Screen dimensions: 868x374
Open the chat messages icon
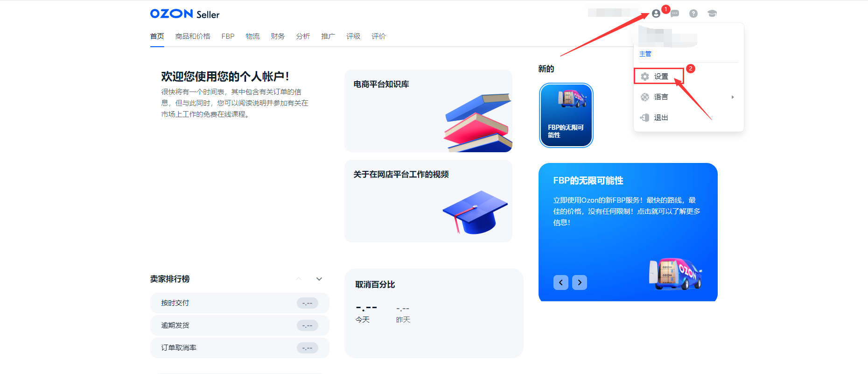[x=675, y=14]
